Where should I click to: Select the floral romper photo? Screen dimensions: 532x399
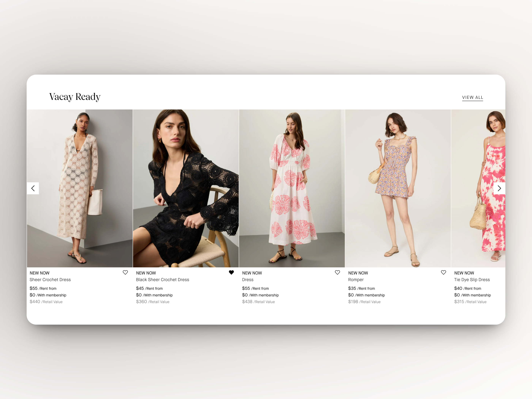[398, 188]
